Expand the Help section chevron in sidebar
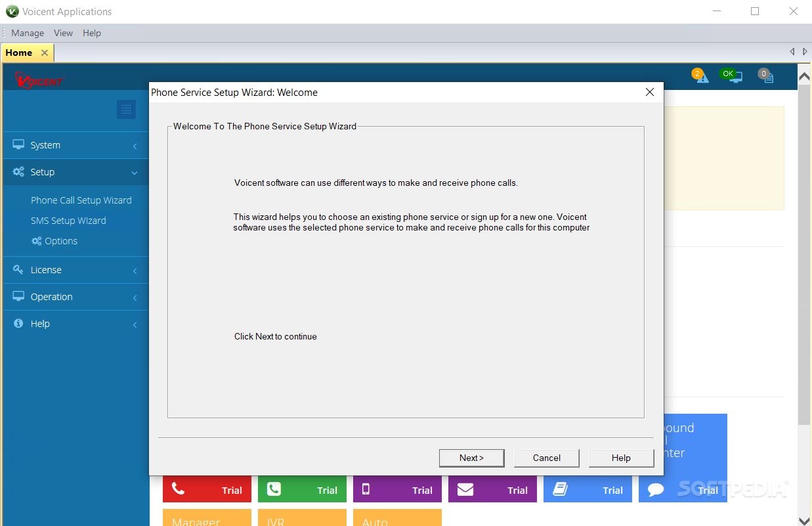Screen dimensions: 812x526 [x=135, y=324]
